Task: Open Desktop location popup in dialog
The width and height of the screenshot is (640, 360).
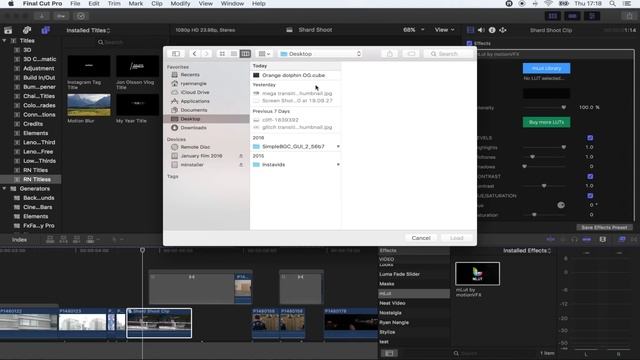Action: coord(320,54)
